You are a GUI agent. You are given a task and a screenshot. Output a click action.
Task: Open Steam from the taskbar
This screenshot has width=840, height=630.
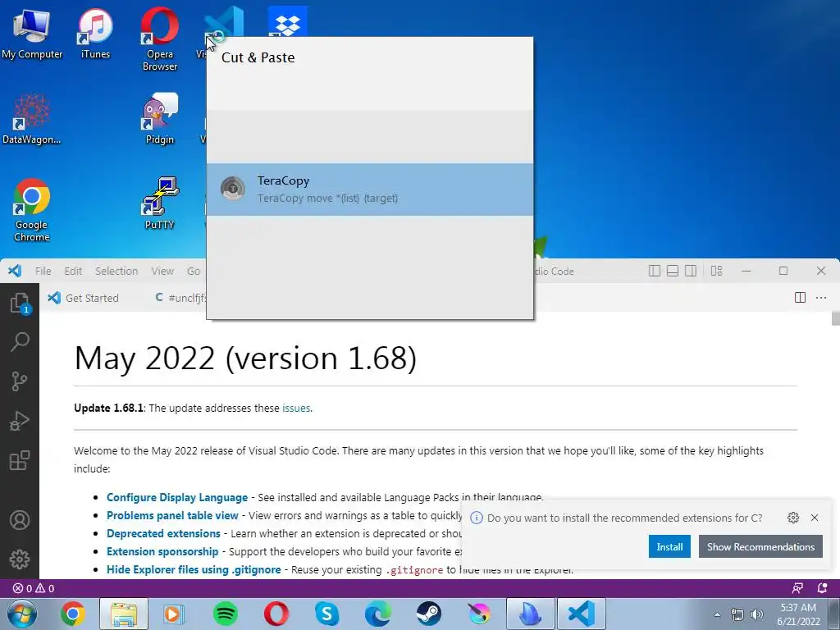(428, 614)
